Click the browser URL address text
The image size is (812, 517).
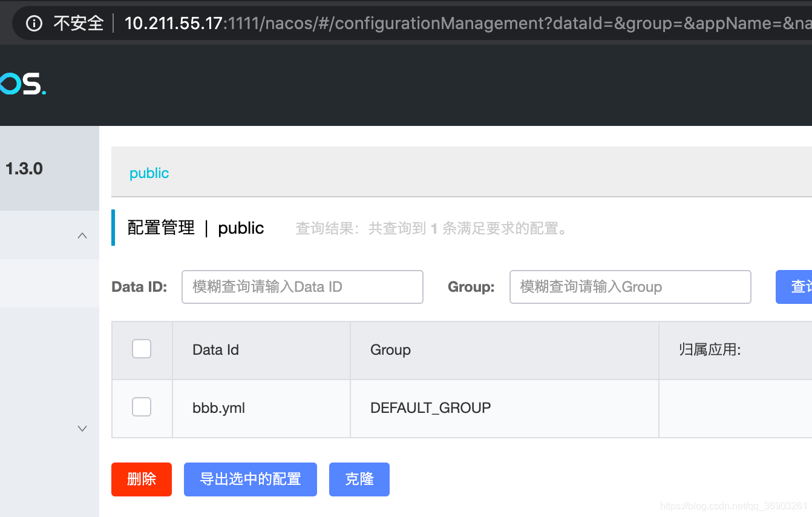point(468,24)
